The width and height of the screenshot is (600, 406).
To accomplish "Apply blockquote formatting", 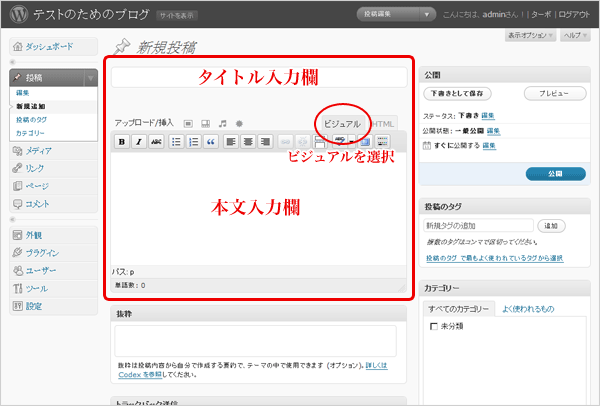I will [x=210, y=142].
